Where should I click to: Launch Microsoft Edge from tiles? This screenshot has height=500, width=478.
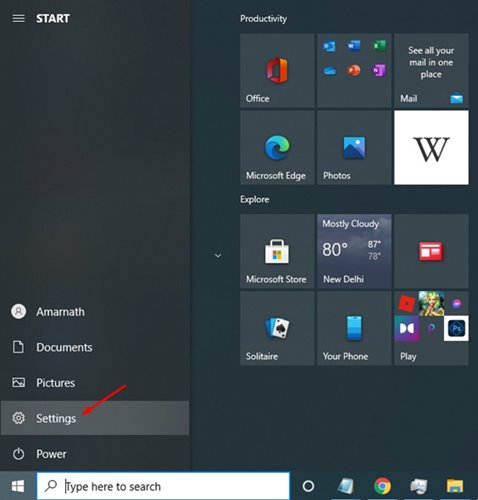277,148
